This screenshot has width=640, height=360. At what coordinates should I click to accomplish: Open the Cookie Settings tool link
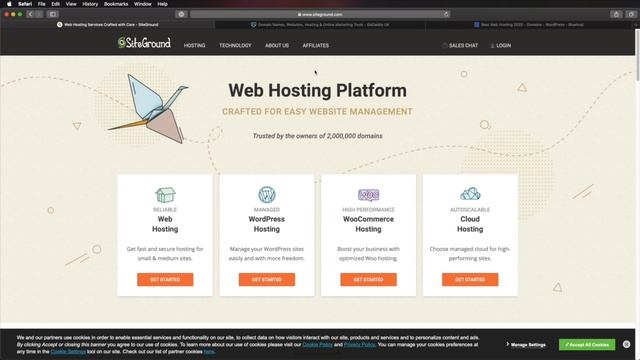coord(68,351)
